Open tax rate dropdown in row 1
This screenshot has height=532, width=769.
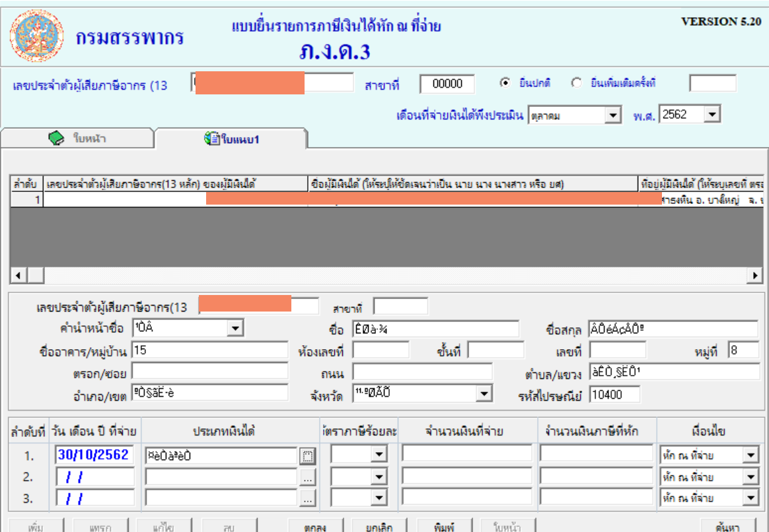point(379,455)
